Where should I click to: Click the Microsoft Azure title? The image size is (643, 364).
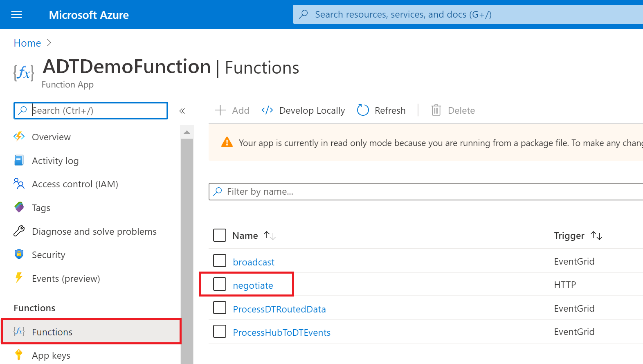[89, 15]
